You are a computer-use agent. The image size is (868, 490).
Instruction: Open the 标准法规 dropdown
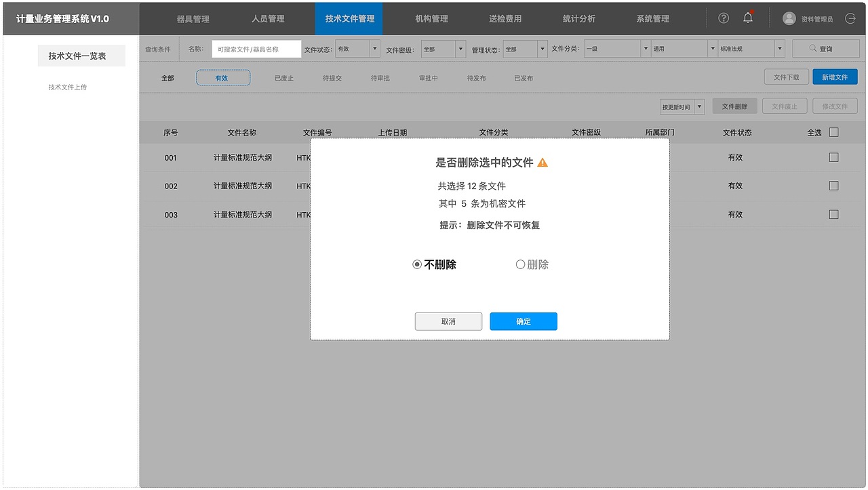tap(751, 49)
